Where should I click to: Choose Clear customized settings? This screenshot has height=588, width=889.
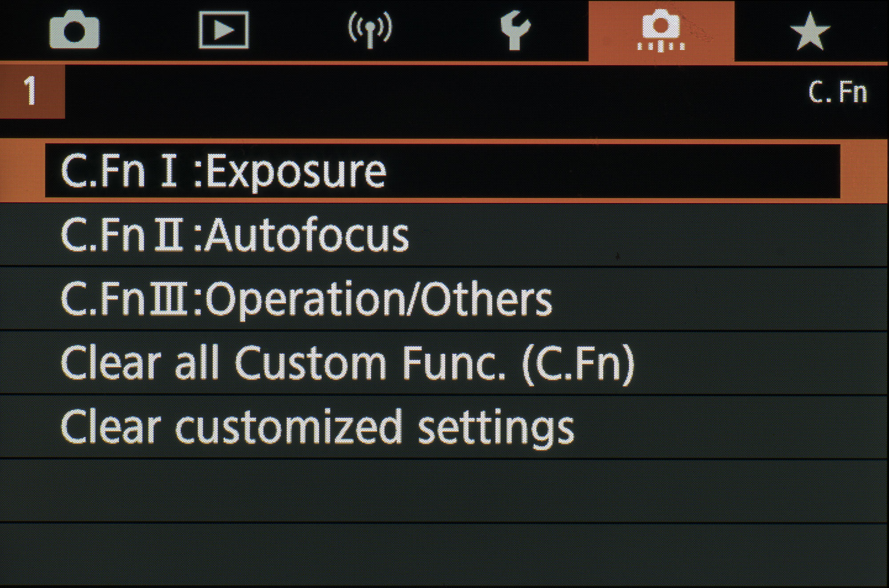coord(317,427)
